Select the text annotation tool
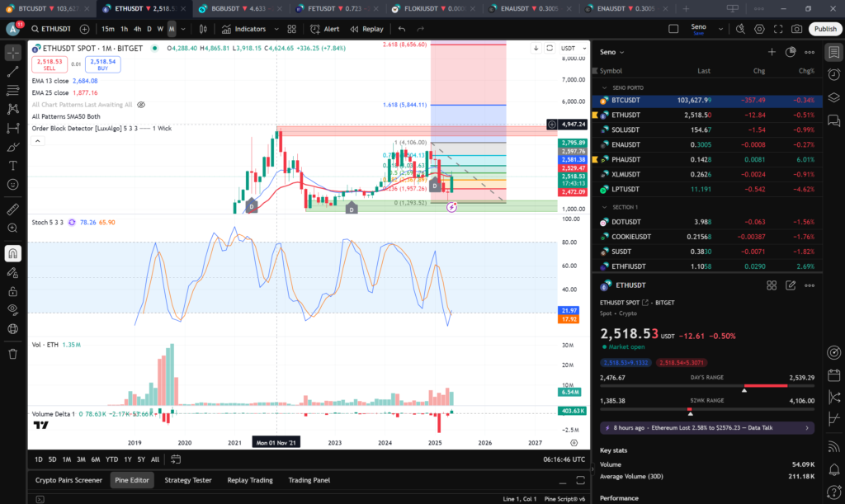Viewport: 845px width, 504px height. point(13,165)
